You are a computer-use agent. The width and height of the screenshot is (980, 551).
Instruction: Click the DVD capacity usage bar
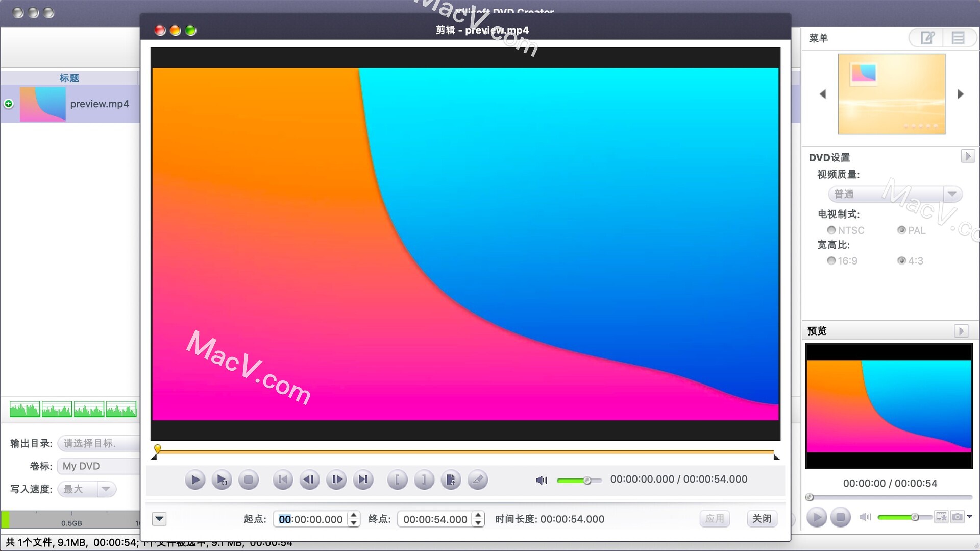click(70, 519)
